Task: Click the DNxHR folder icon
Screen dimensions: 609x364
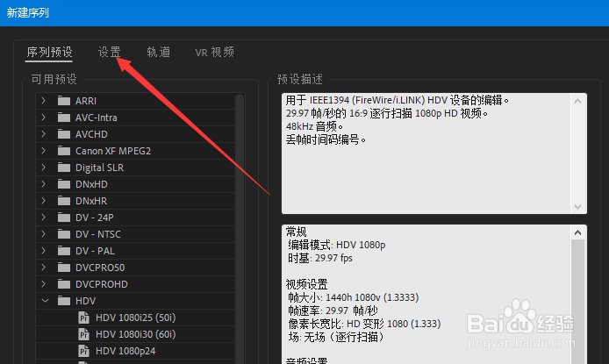Action: coord(64,201)
